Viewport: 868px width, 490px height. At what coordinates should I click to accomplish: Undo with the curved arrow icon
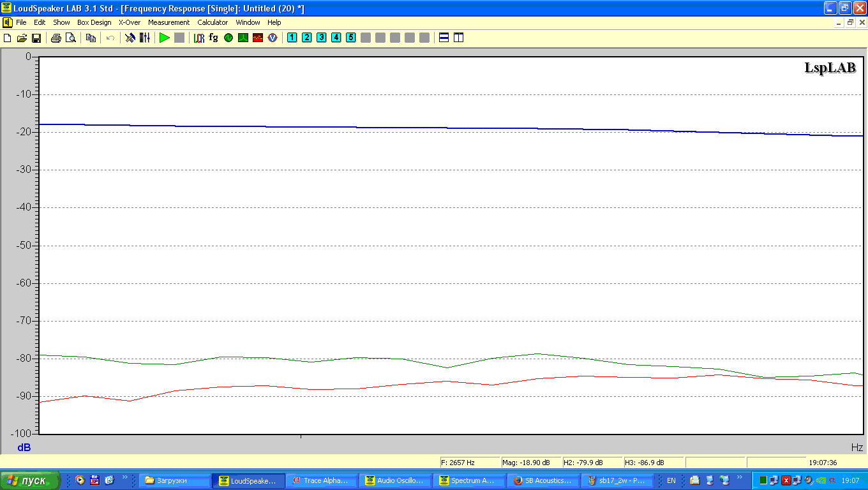(x=110, y=38)
